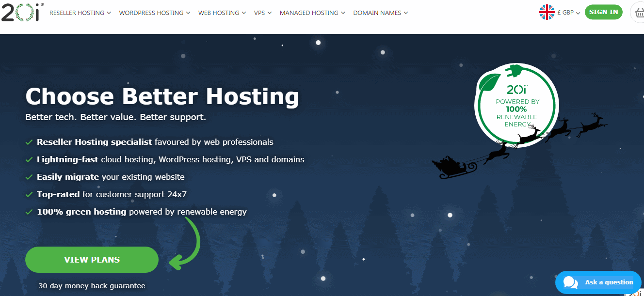644x296 pixels.
Task: Expand the Reseller Hosting menu
Action: click(x=80, y=13)
